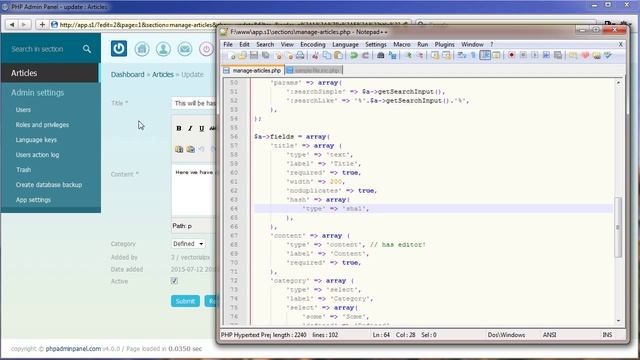Click the home icon in admin panel

point(142,49)
